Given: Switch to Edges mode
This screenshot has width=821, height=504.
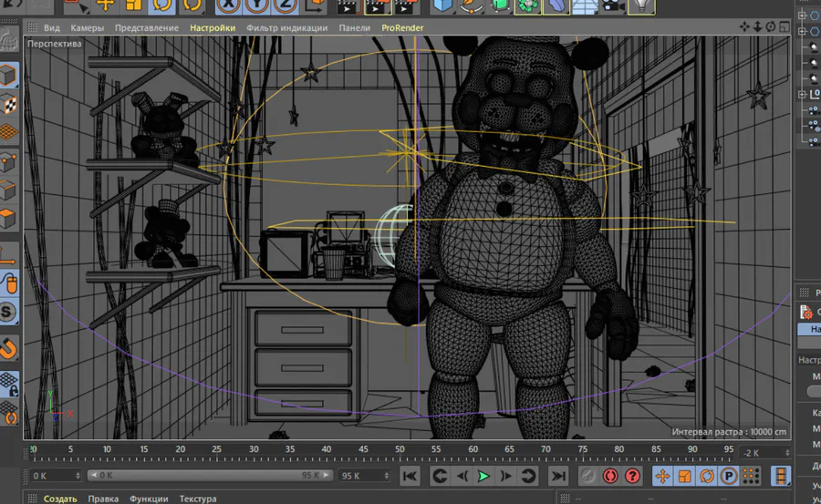Looking at the screenshot, I should point(8,190).
